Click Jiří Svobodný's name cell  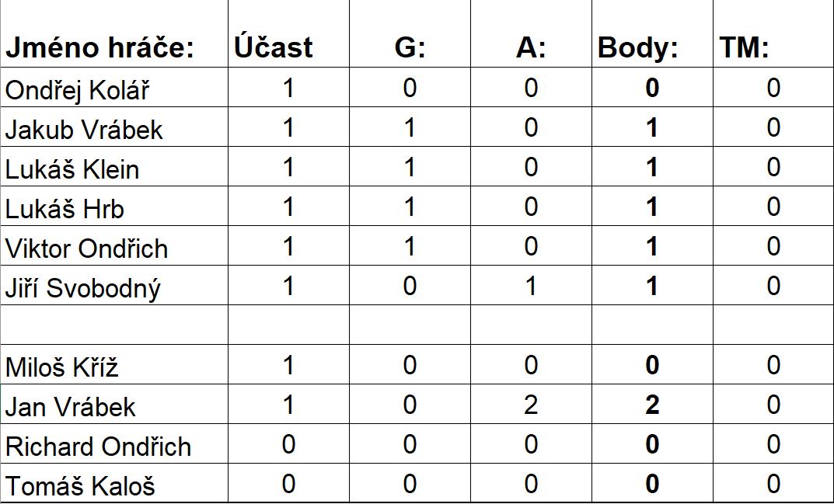83,288
